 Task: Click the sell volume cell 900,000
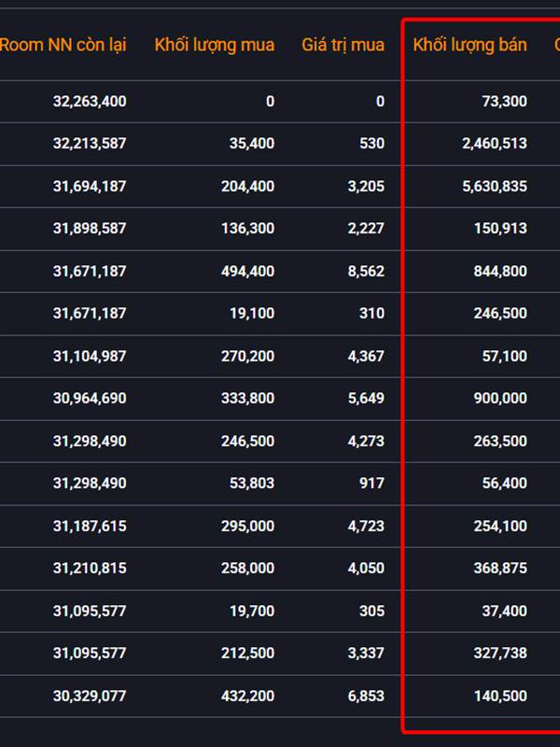(x=500, y=399)
